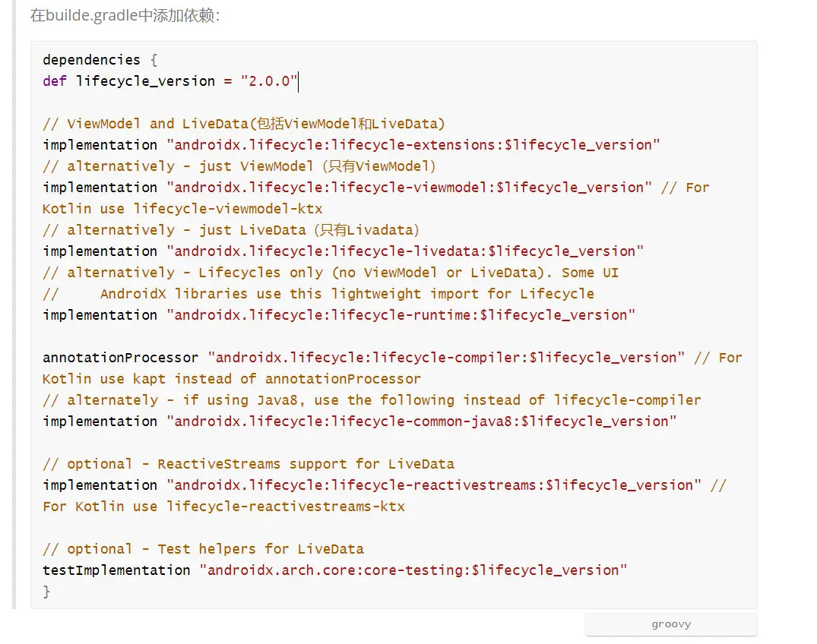Click the groovy language label button
The width and height of the screenshot is (817, 644).
[x=671, y=624]
